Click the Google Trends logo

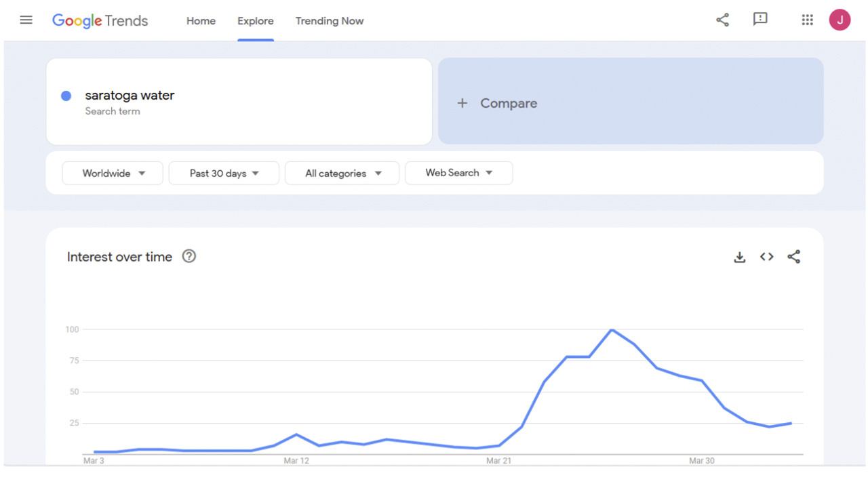[x=100, y=21]
